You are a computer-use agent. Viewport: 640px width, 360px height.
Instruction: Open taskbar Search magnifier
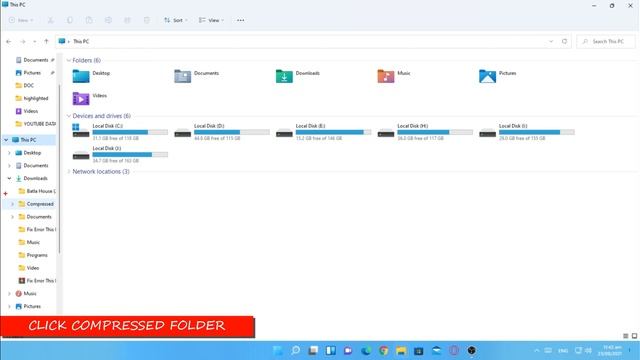coord(296,351)
